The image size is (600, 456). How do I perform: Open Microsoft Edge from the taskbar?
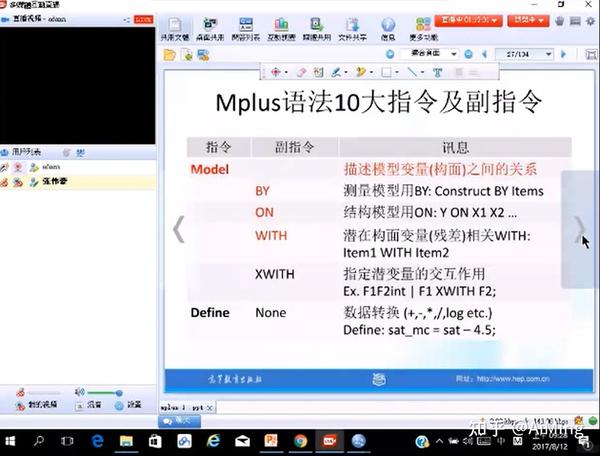[98, 441]
